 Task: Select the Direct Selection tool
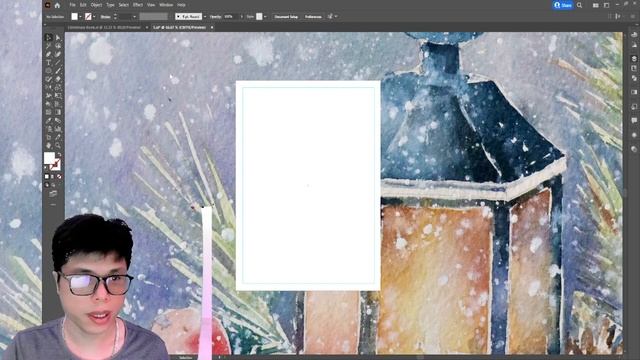coord(58,38)
